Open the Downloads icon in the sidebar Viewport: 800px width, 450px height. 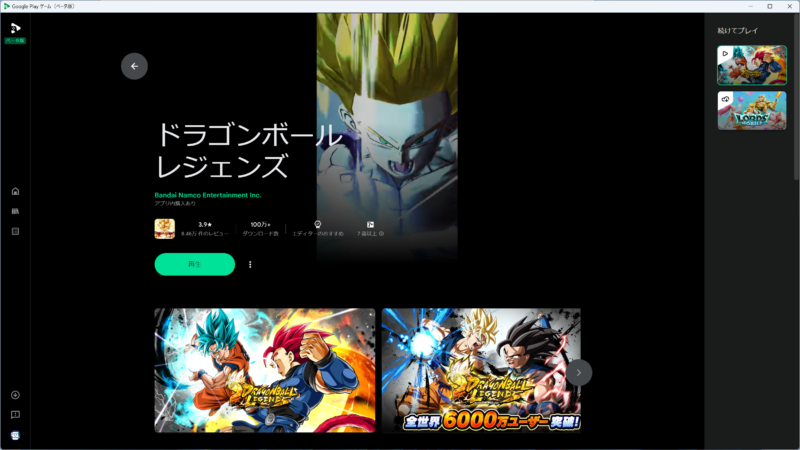tap(15, 395)
